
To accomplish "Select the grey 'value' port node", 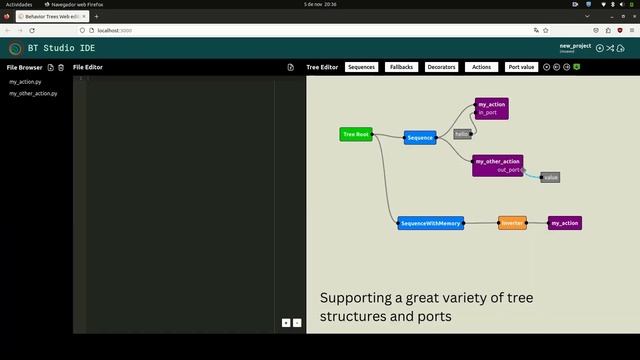I will coord(550,178).
